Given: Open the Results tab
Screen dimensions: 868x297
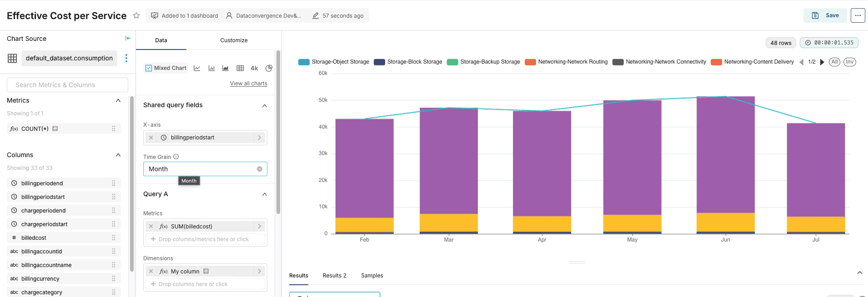Looking at the screenshot, I should (299, 276).
